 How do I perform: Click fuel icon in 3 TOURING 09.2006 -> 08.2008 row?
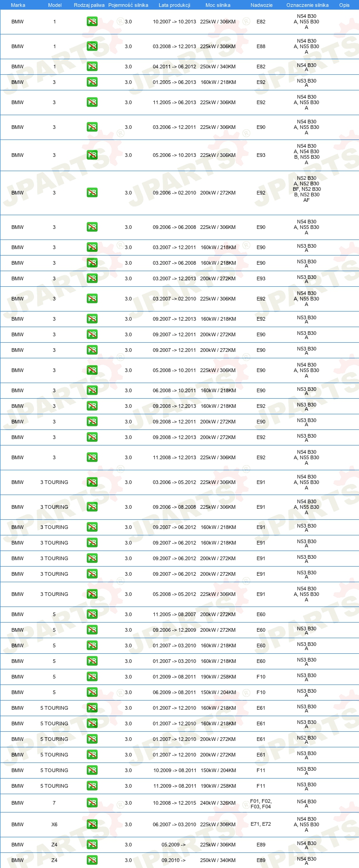pos(92,507)
